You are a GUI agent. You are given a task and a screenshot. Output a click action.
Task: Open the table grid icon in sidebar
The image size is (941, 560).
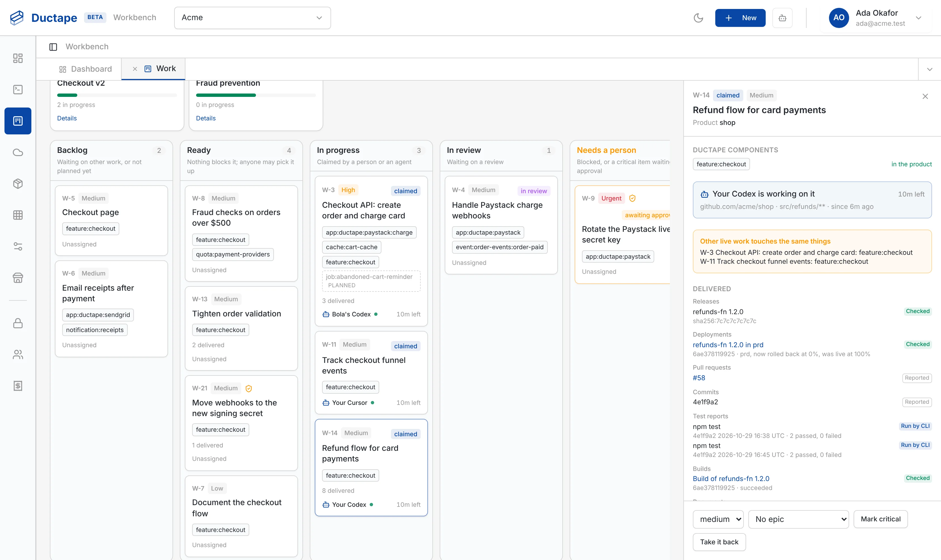[x=18, y=215]
